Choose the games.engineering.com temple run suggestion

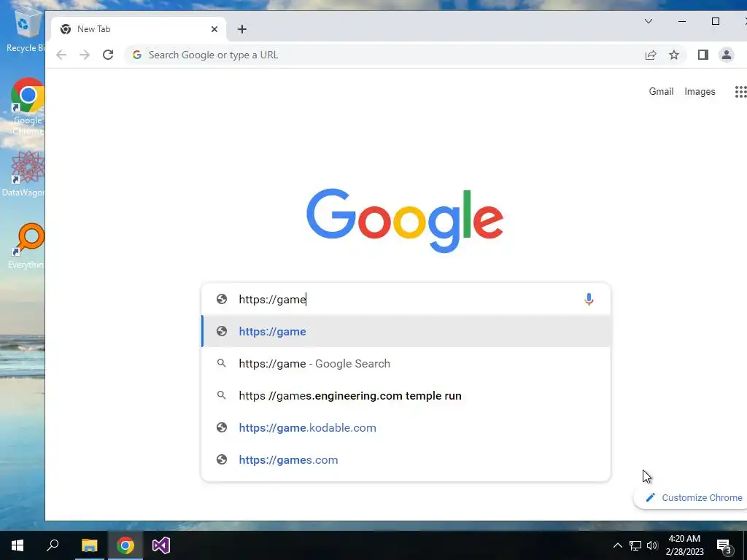406,396
